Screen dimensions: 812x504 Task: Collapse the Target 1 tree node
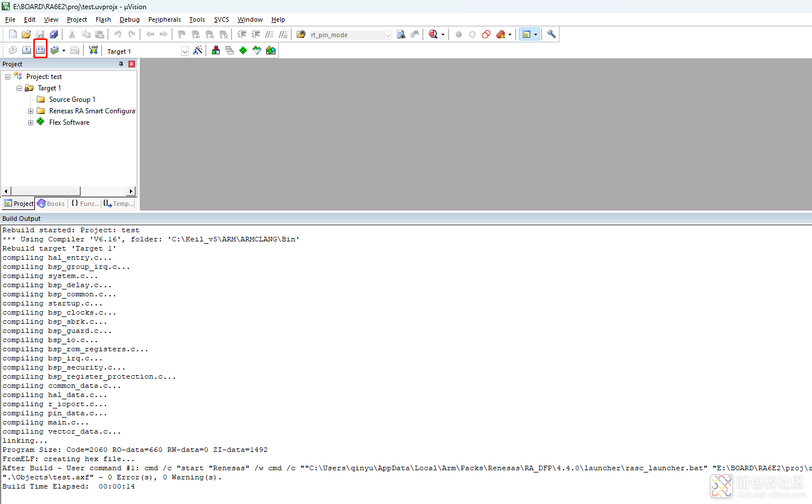point(19,88)
